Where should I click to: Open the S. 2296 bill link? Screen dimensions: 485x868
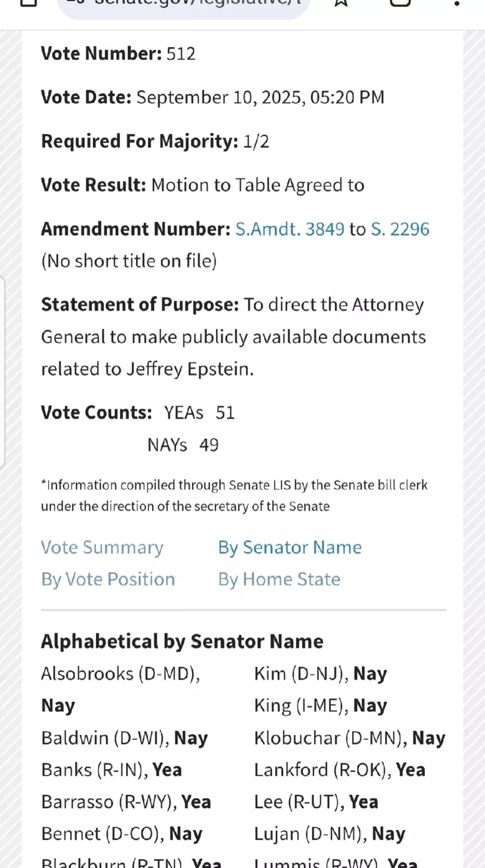coord(400,229)
